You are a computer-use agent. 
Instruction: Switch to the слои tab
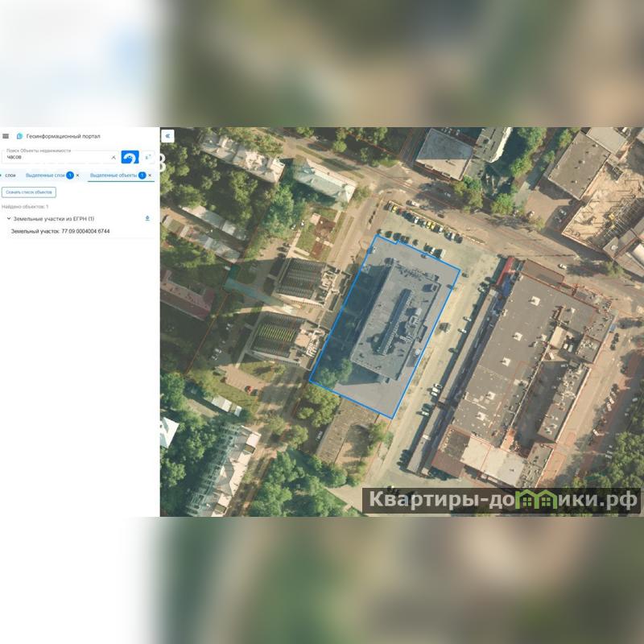point(10,175)
